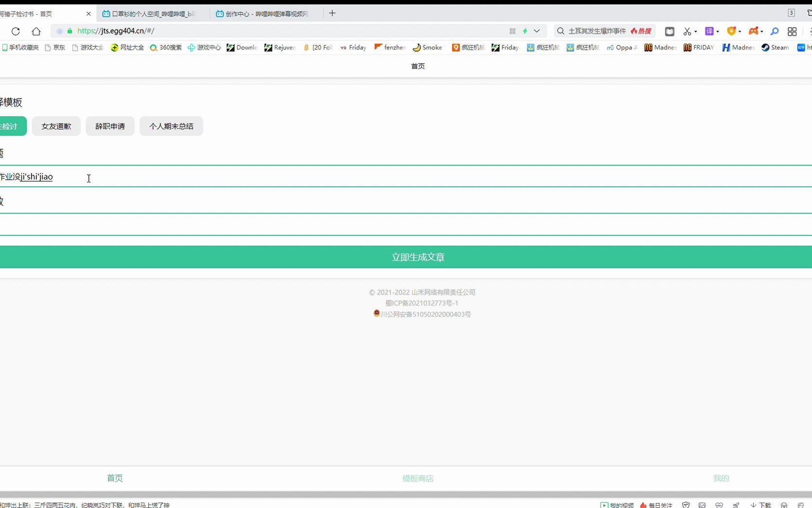
Task: Click the hot search text 土耳其发生爆炸事件
Action: pyautogui.click(x=597, y=31)
